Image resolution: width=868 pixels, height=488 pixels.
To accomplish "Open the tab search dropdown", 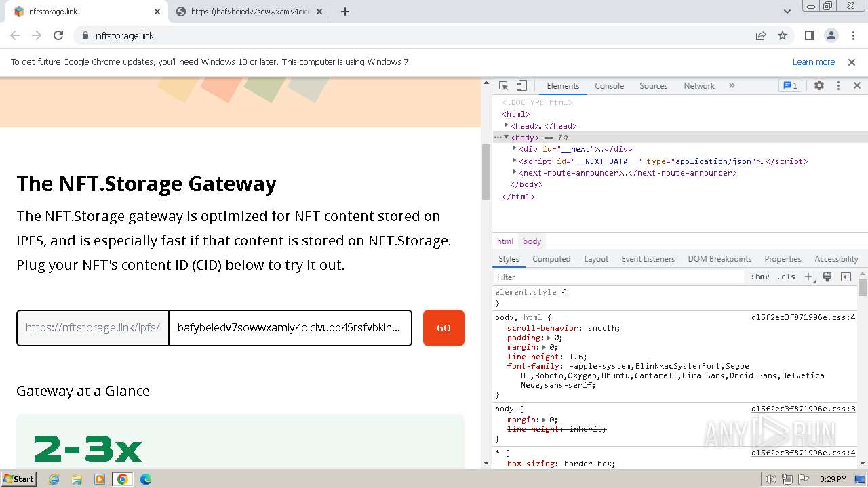I will 787,12.
